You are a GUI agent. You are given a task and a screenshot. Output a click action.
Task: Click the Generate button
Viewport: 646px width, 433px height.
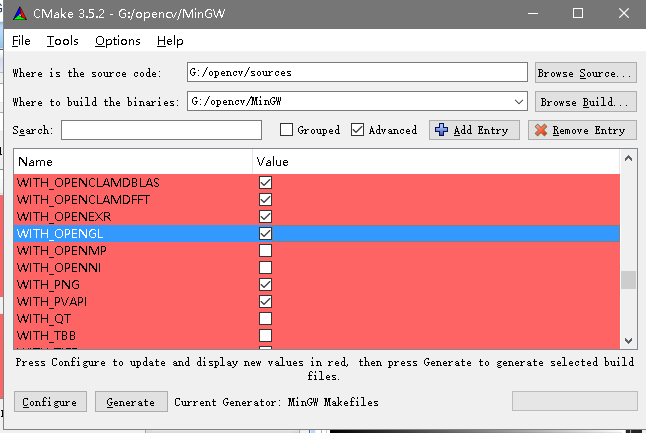(131, 402)
